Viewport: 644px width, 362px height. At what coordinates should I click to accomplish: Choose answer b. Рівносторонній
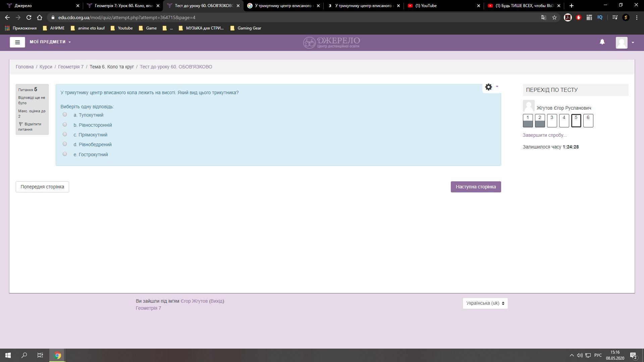tap(65, 125)
